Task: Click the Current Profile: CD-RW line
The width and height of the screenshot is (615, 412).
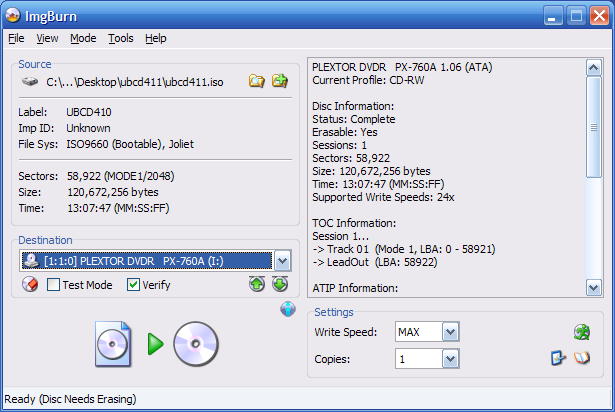Action: (x=368, y=80)
